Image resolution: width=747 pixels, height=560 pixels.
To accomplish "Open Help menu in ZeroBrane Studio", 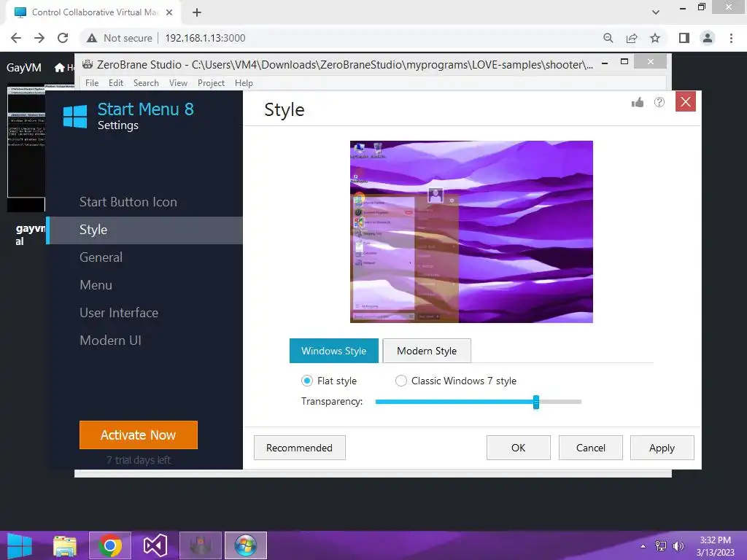I will coord(244,83).
